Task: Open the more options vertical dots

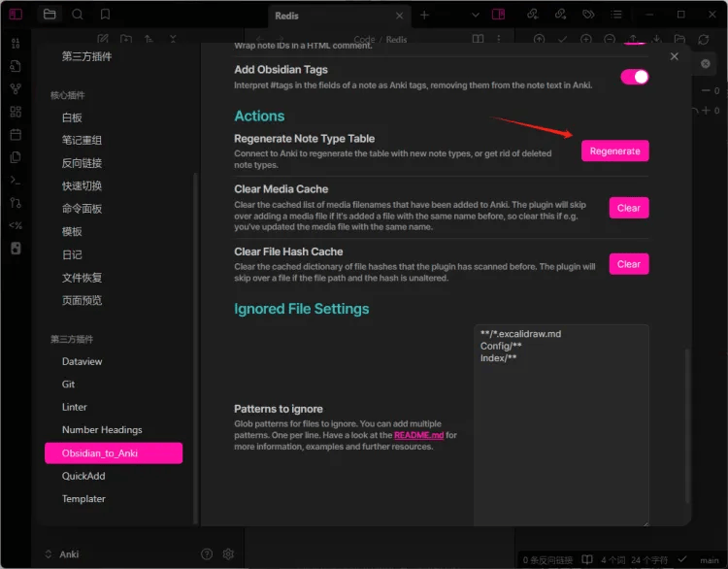Action: (499, 39)
